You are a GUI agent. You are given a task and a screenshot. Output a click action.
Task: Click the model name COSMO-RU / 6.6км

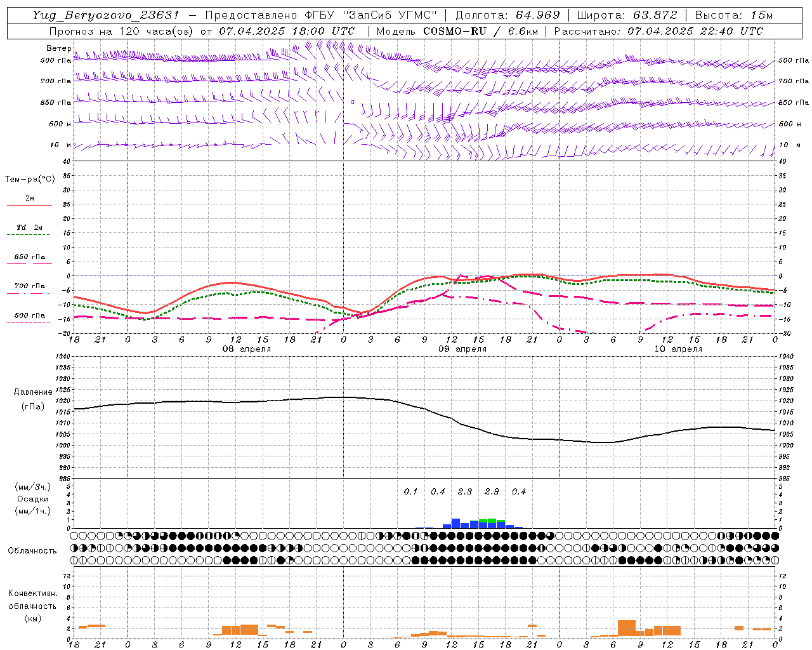pyautogui.click(x=480, y=31)
